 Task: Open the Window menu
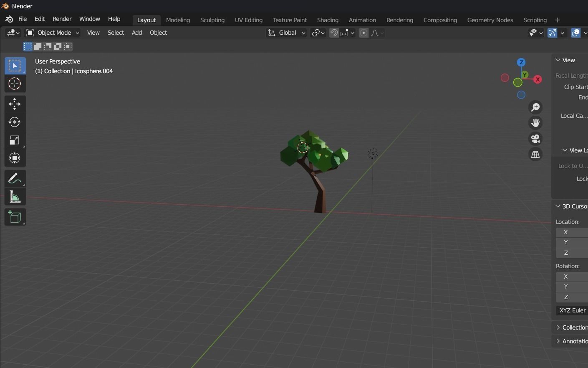pos(89,19)
